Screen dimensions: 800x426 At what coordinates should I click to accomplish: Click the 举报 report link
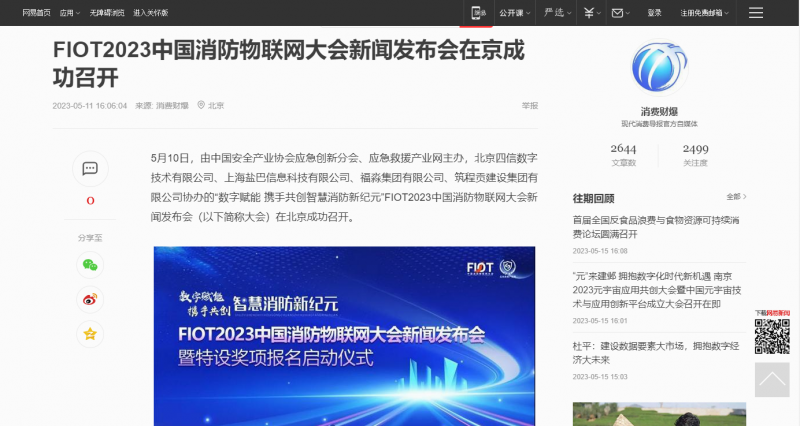(529, 105)
